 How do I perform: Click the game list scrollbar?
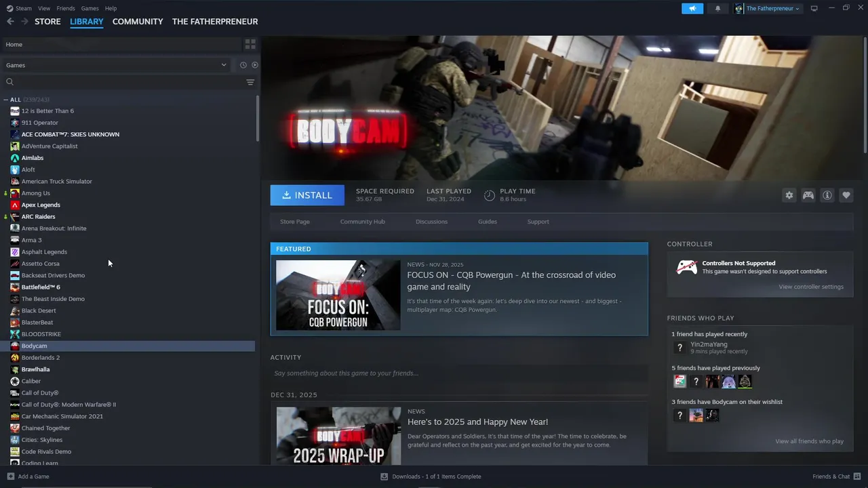[x=258, y=119]
